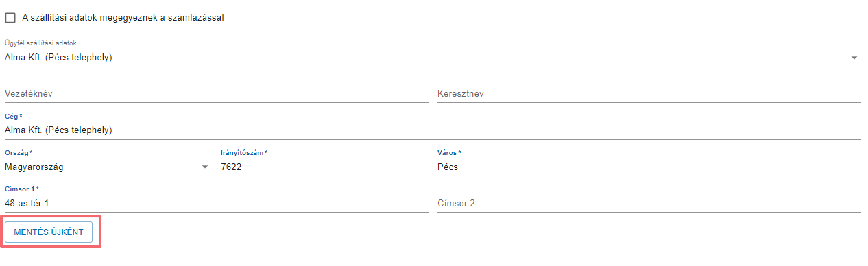
Task: Tick the shipping matches billing checkbox
Action: pos(10,18)
